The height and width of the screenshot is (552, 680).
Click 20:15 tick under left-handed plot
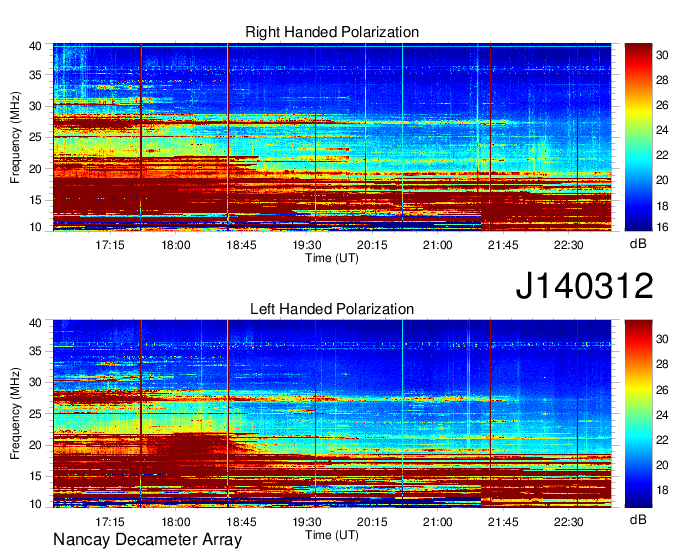372,522
